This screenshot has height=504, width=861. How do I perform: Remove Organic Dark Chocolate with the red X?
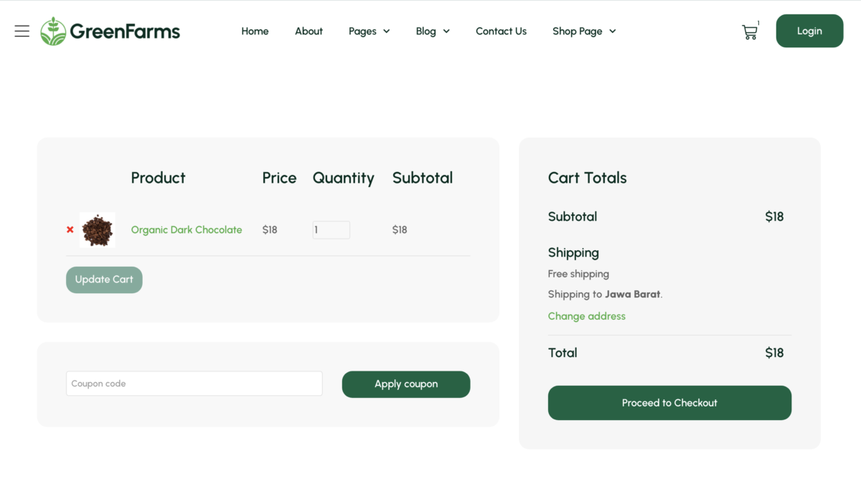(x=70, y=229)
